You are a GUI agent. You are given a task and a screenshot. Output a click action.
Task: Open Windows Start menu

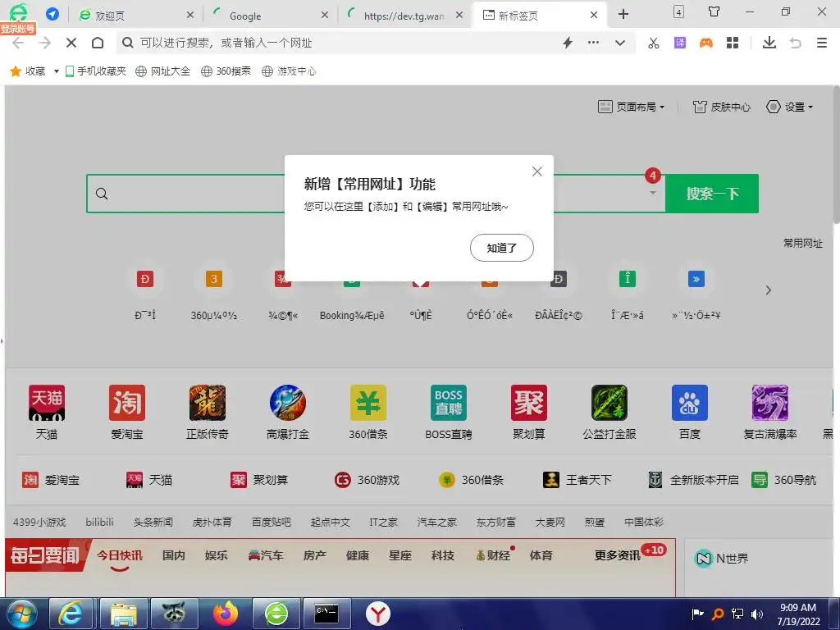[21, 614]
